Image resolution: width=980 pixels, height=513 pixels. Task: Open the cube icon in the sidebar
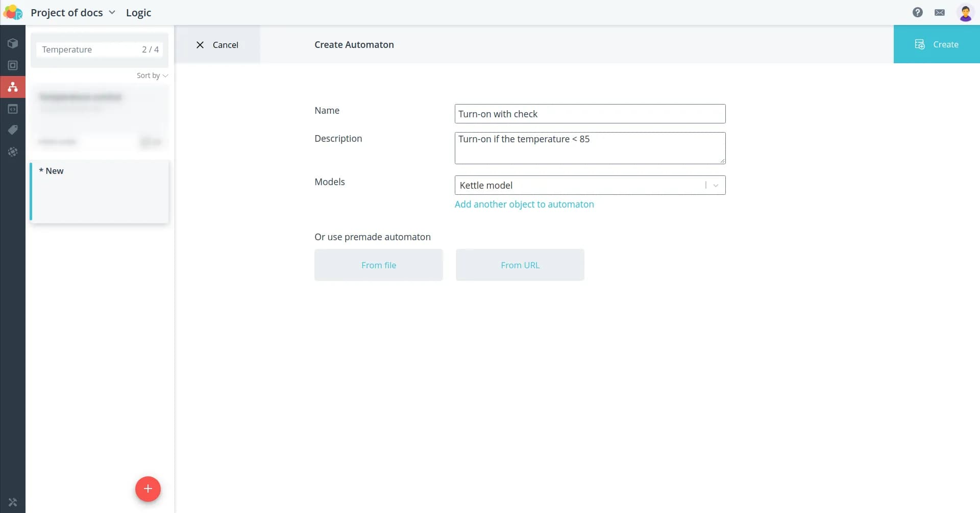13,43
